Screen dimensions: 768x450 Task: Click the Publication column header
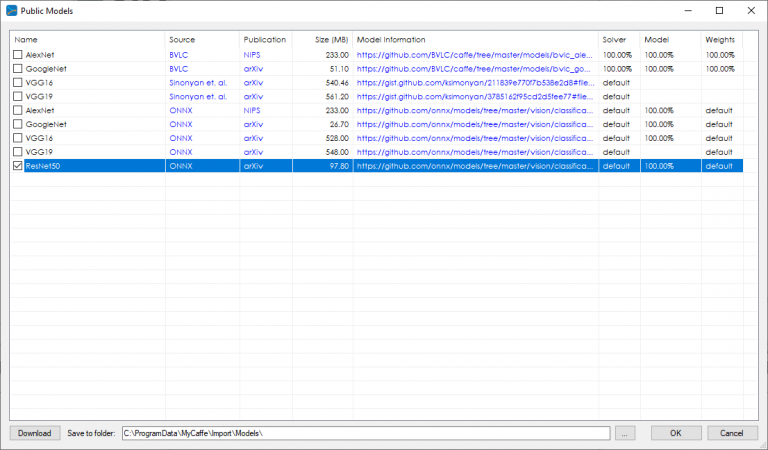[264, 39]
